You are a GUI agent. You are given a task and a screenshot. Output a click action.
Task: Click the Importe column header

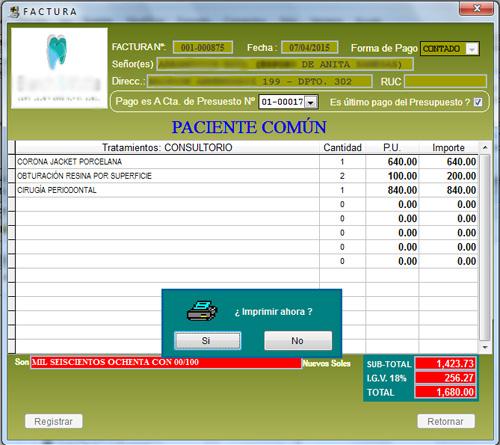click(x=448, y=147)
